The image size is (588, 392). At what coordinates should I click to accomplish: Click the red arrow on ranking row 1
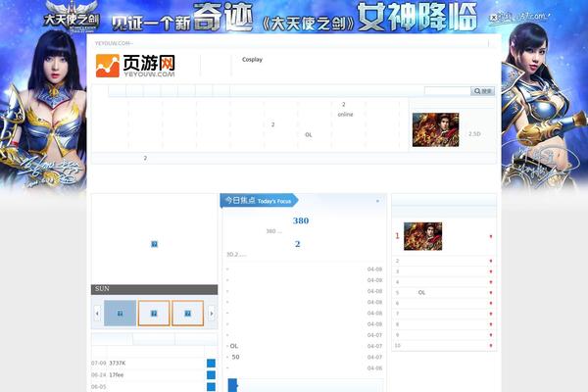(x=491, y=236)
